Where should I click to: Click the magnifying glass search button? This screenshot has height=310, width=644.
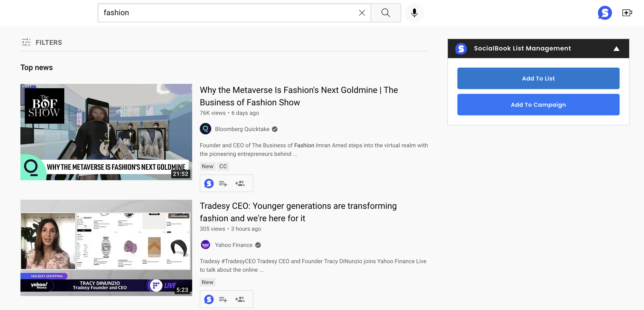(x=386, y=13)
